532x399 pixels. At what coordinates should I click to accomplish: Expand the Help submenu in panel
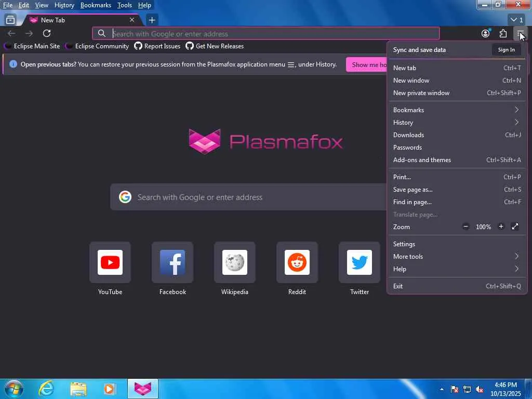pos(457,270)
